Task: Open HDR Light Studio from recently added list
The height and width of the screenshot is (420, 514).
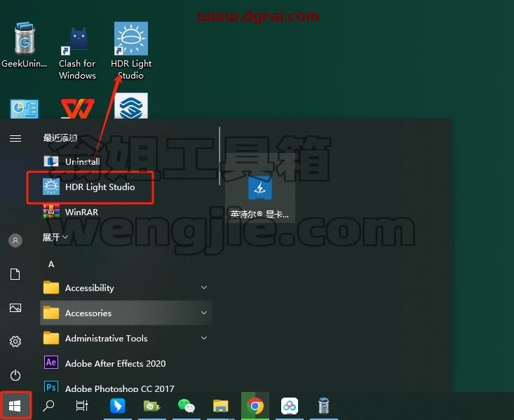Action: click(x=89, y=187)
